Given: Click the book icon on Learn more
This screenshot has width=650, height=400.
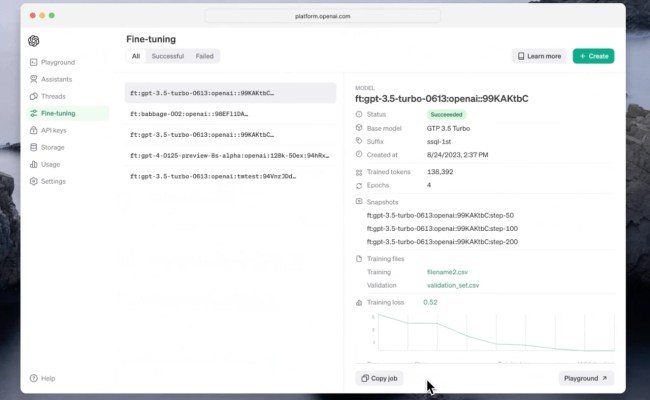Looking at the screenshot, I should [521, 56].
